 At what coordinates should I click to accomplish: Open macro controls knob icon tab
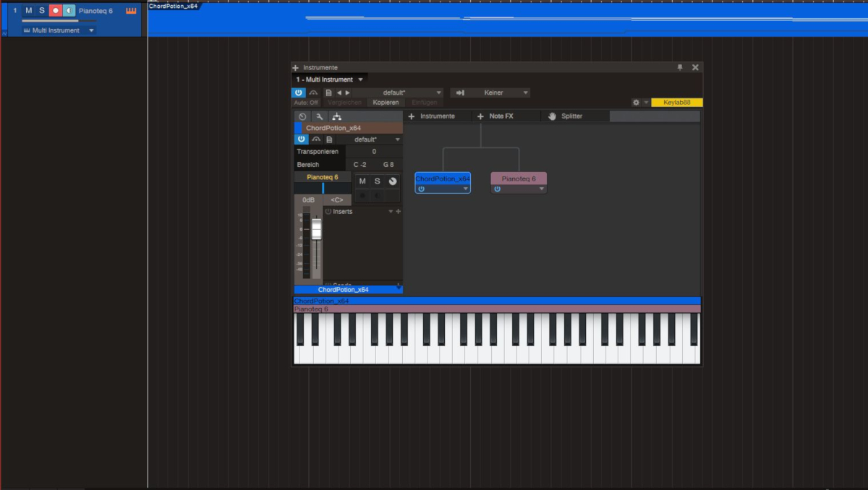[302, 116]
